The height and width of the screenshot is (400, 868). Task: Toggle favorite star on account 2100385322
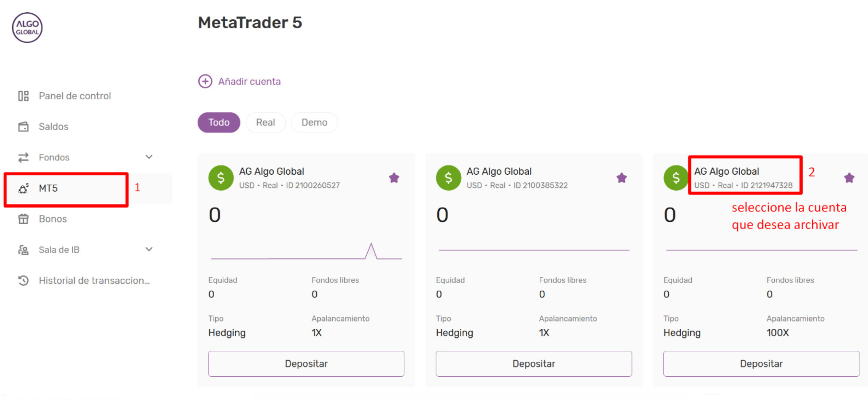point(622,178)
